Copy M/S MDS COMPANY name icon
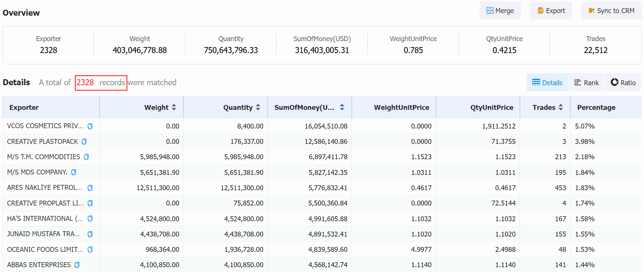Image resolution: width=644 pixels, height=272 pixels. tap(74, 172)
